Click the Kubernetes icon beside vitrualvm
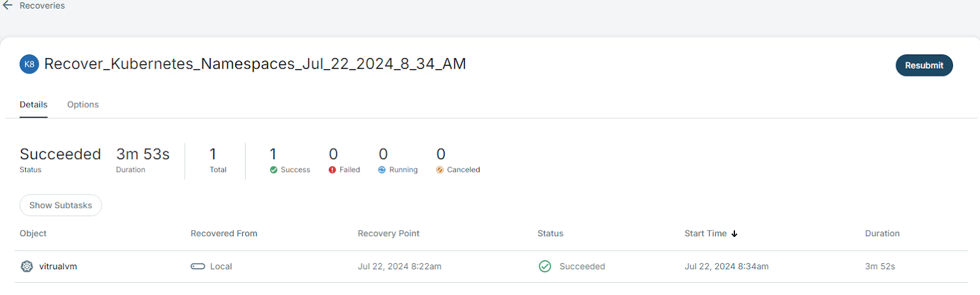Viewport: 980px width, 295px height. (x=27, y=266)
